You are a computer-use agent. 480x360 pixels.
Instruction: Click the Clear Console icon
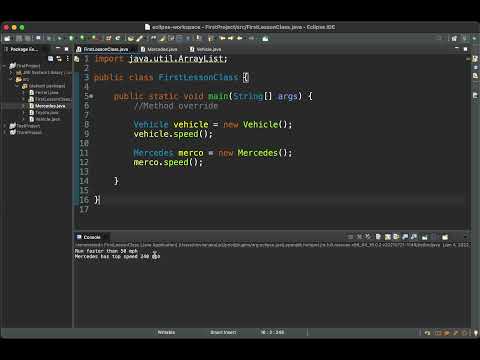click(378, 237)
